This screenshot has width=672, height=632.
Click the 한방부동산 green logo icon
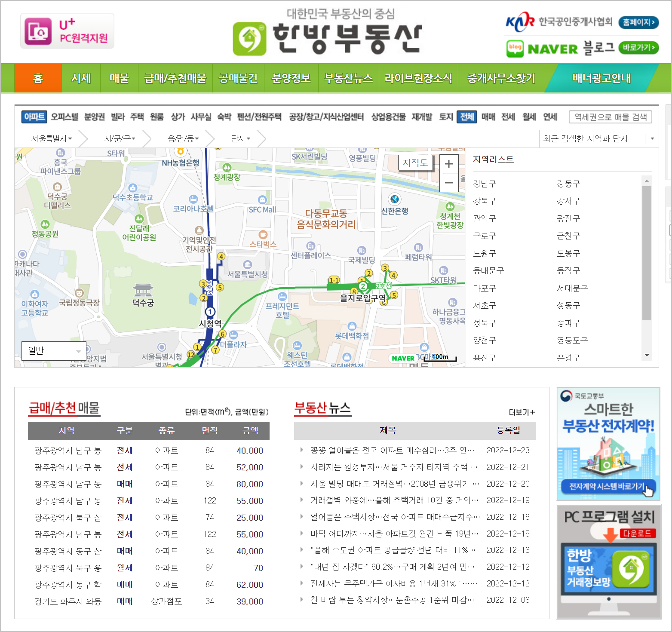(x=249, y=39)
